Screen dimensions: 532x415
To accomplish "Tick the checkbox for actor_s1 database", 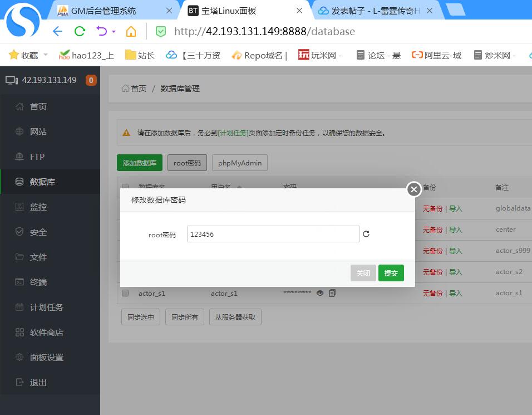I will pyautogui.click(x=125, y=293).
